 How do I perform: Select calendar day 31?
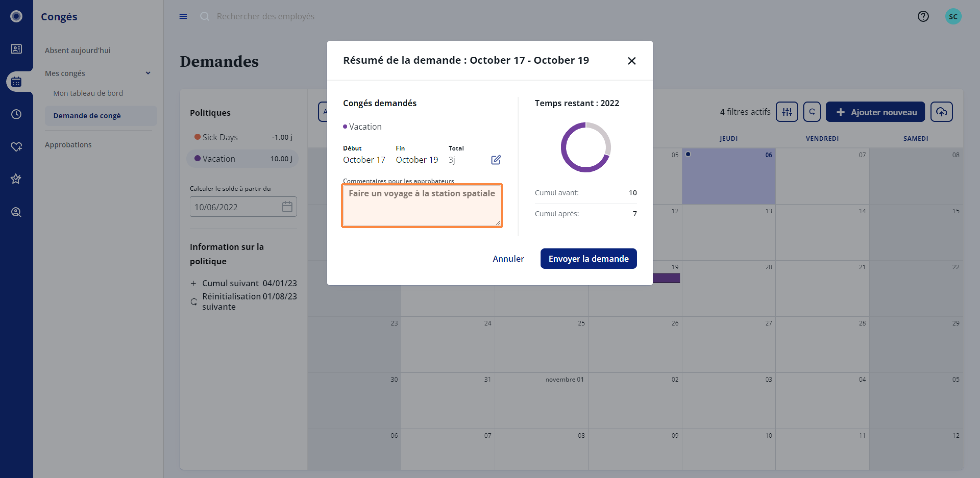(447, 400)
